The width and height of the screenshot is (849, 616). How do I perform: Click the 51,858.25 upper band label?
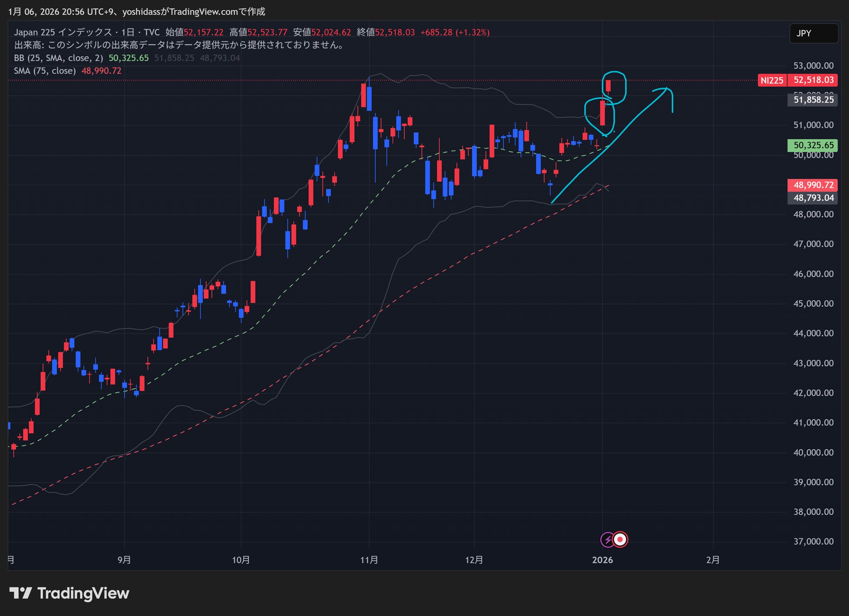point(813,100)
